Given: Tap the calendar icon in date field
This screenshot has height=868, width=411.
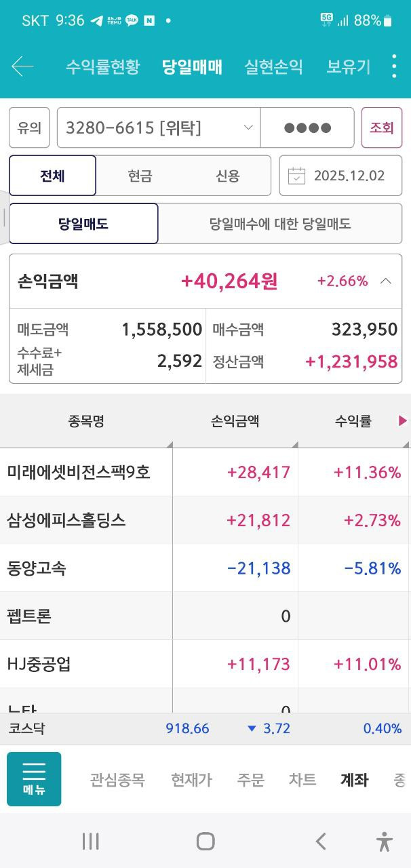Looking at the screenshot, I should pyautogui.click(x=297, y=176).
